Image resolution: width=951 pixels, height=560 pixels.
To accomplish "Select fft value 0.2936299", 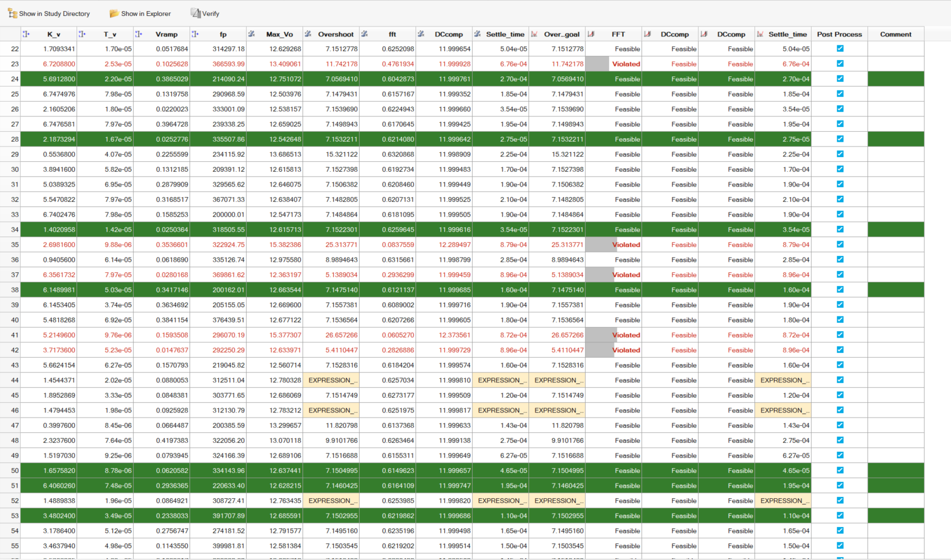I will [x=398, y=275].
